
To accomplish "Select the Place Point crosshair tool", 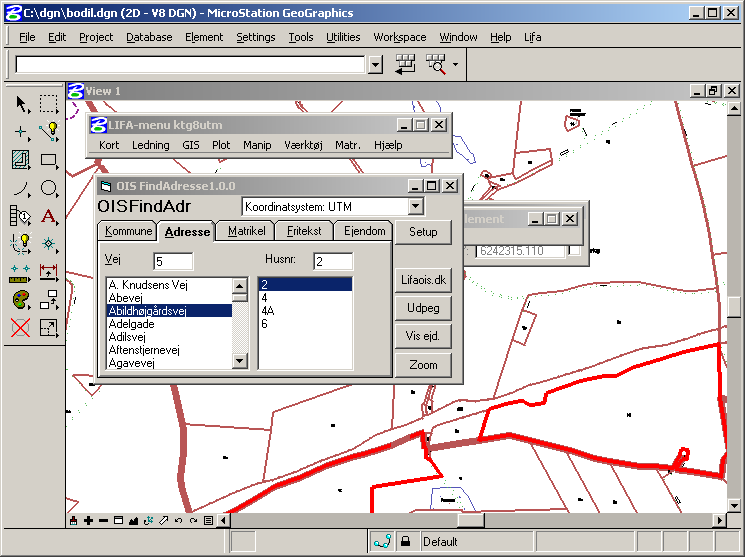I will tap(21, 132).
